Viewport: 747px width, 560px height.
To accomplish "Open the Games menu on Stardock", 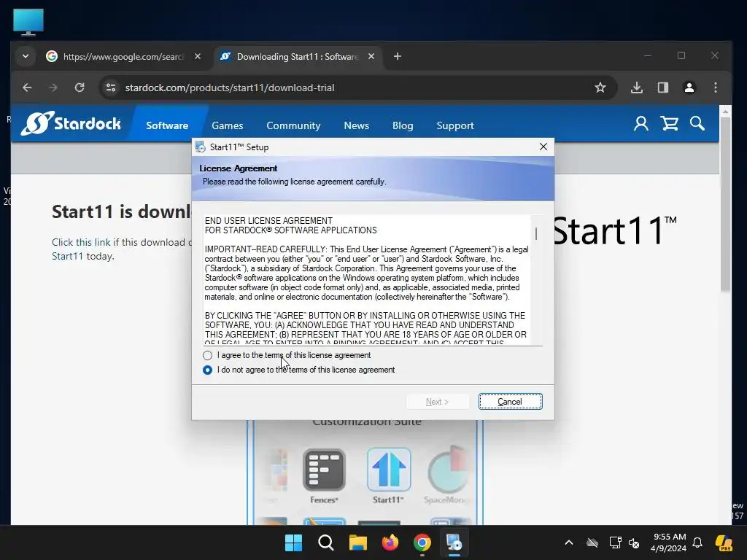I will [x=228, y=125].
